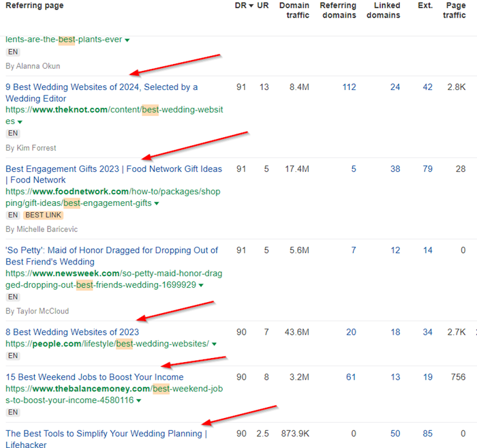Select author text 'By Alanna Okun'

pos(33,66)
